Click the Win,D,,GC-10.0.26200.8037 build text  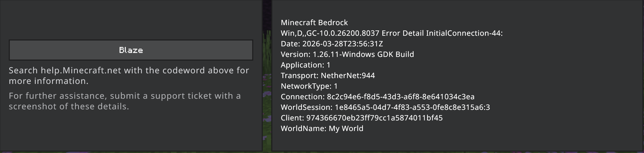click(330, 33)
